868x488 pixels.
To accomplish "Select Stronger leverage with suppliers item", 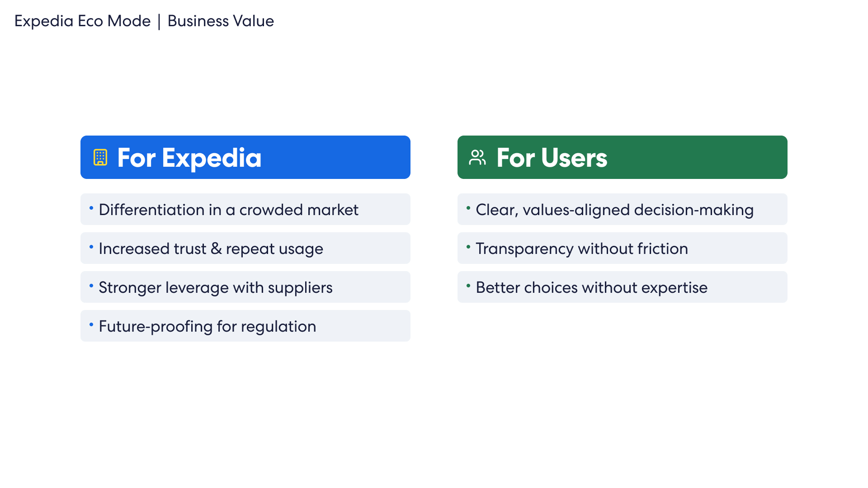I will (215, 287).
